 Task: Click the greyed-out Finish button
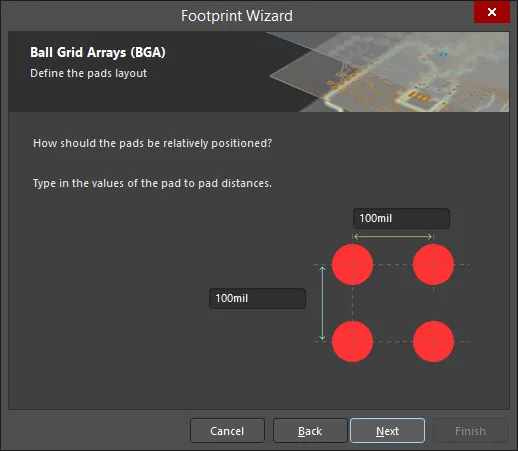pyautogui.click(x=470, y=431)
